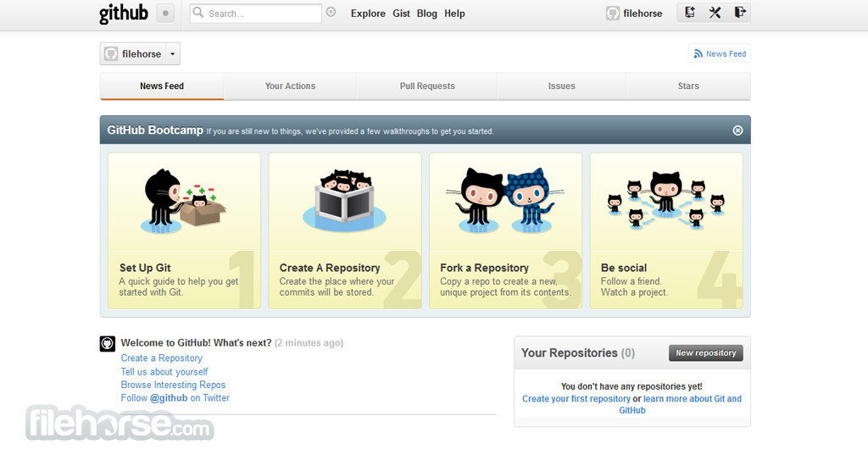Open the Set Up Git octocat illustration
This screenshot has width=868, height=466.
183,202
